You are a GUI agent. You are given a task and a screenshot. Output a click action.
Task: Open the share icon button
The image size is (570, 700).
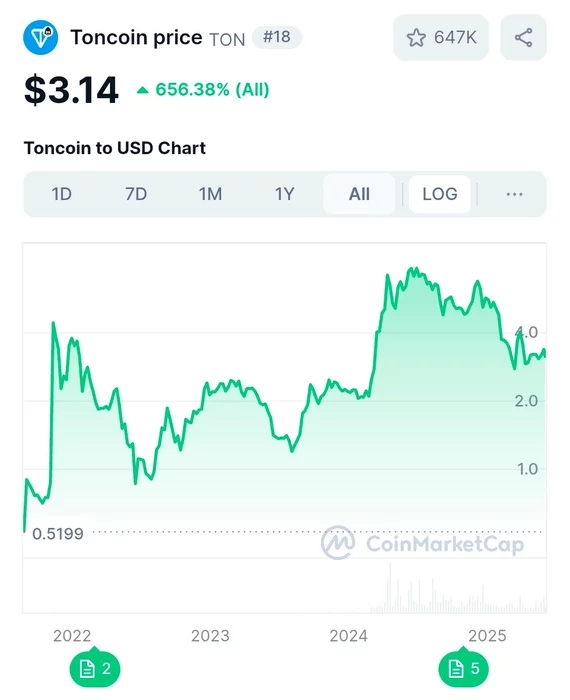(x=523, y=38)
